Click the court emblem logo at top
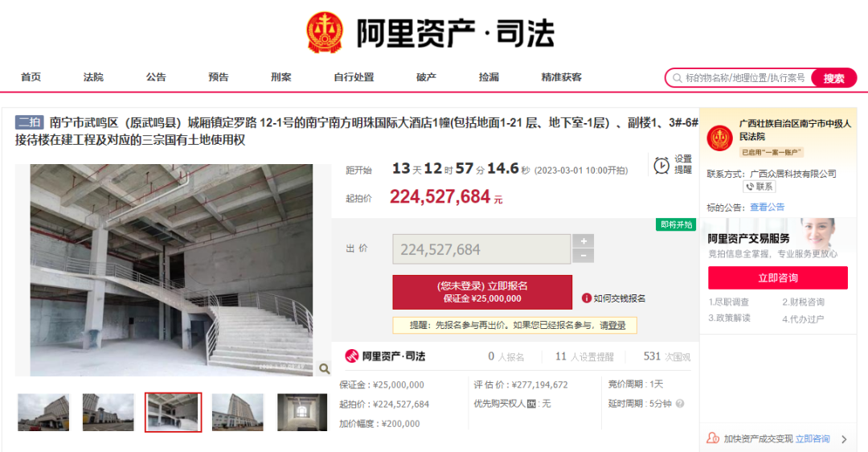This screenshot has height=452, width=868. point(325,33)
